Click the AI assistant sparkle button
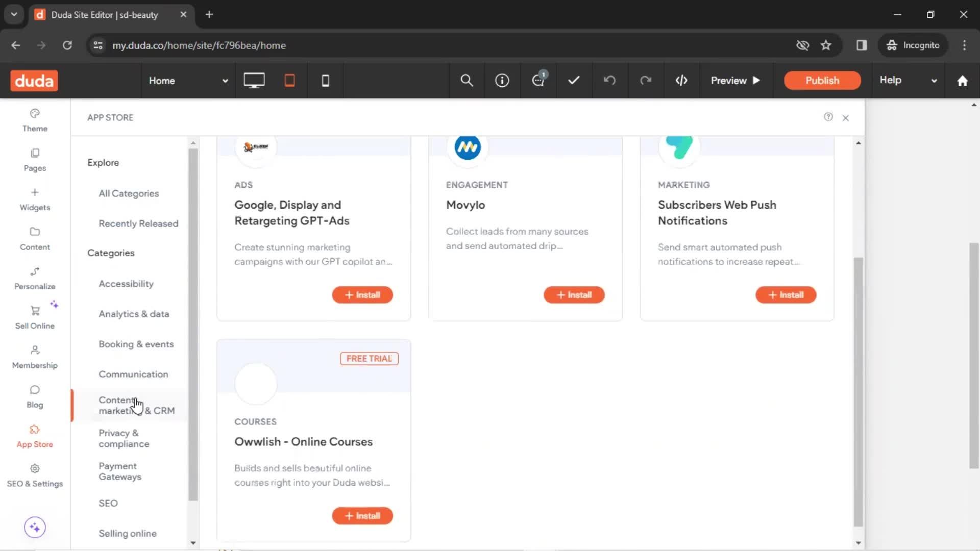The image size is (980, 551). click(35, 527)
